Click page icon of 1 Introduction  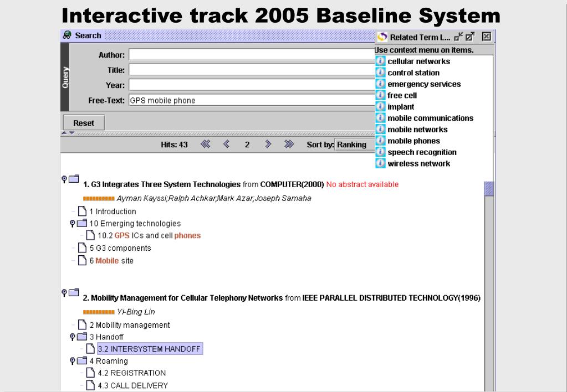[83, 211]
